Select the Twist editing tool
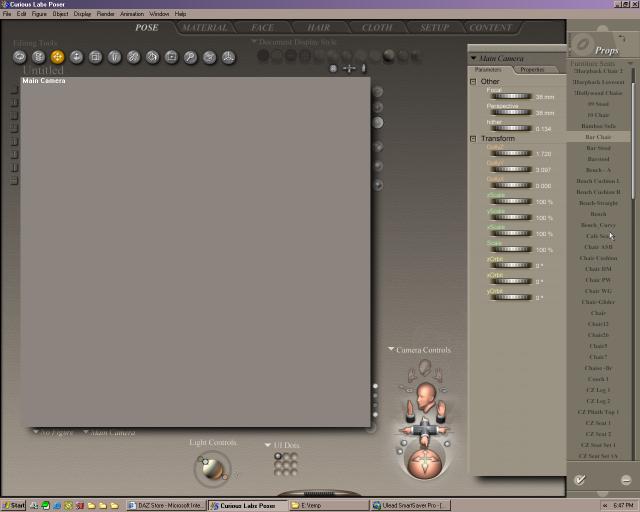The width and height of the screenshot is (640, 512). (38, 57)
